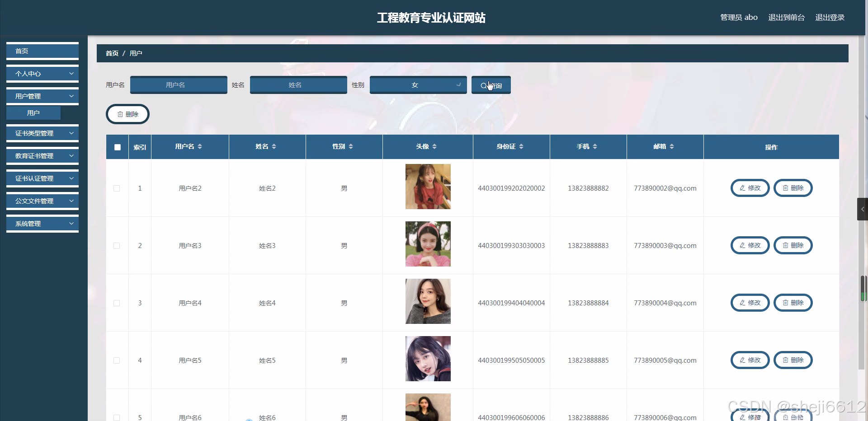Sort table by 性别 column arrows
Image resolution: width=868 pixels, height=421 pixels.
pyautogui.click(x=351, y=146)
